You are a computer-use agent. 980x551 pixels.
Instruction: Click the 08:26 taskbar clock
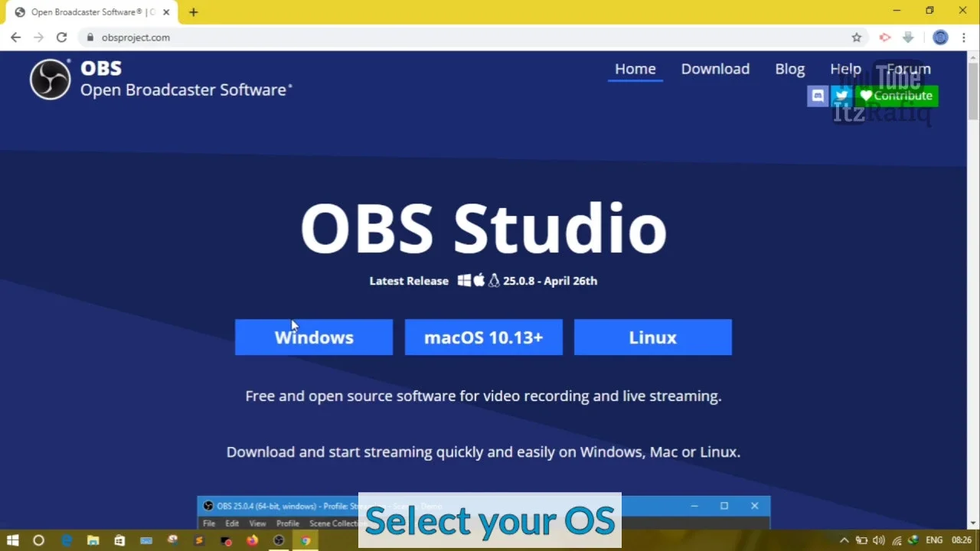point(962,540)
